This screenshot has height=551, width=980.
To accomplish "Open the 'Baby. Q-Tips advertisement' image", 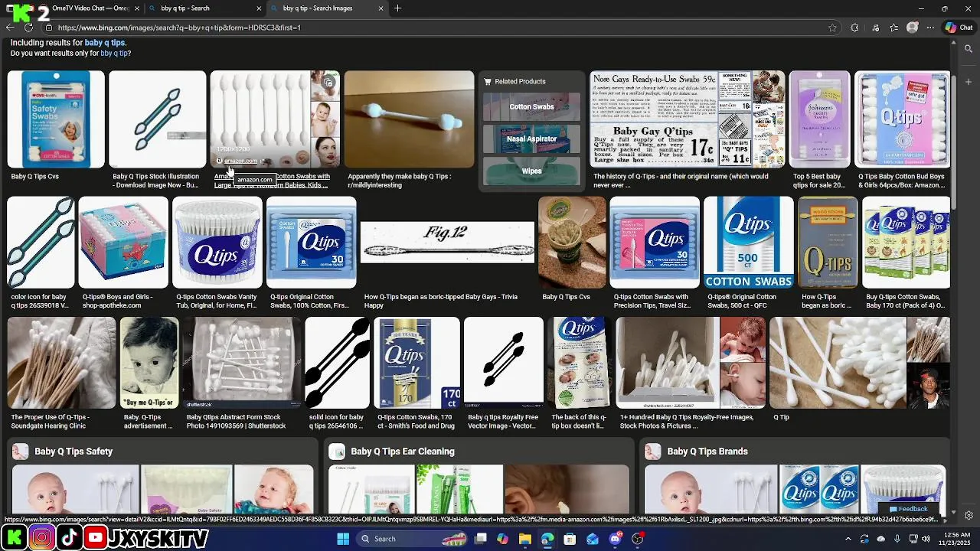I will (149, 364).
